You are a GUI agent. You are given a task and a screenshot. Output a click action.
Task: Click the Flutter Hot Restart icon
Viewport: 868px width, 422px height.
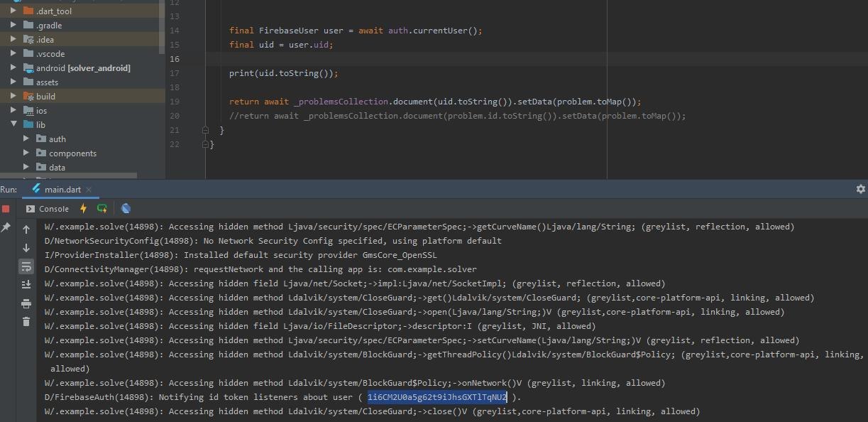(102, 209)
